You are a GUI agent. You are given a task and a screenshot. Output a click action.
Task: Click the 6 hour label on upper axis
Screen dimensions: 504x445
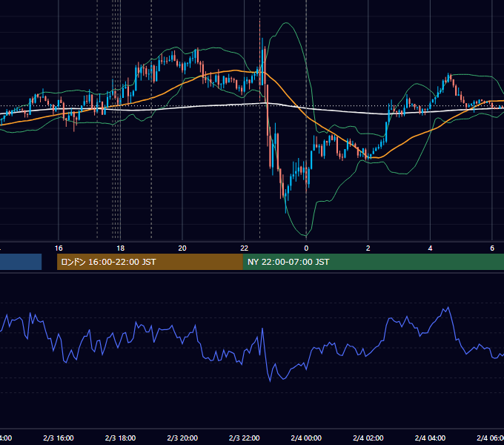pyautogui.click(x=492, y=248)
